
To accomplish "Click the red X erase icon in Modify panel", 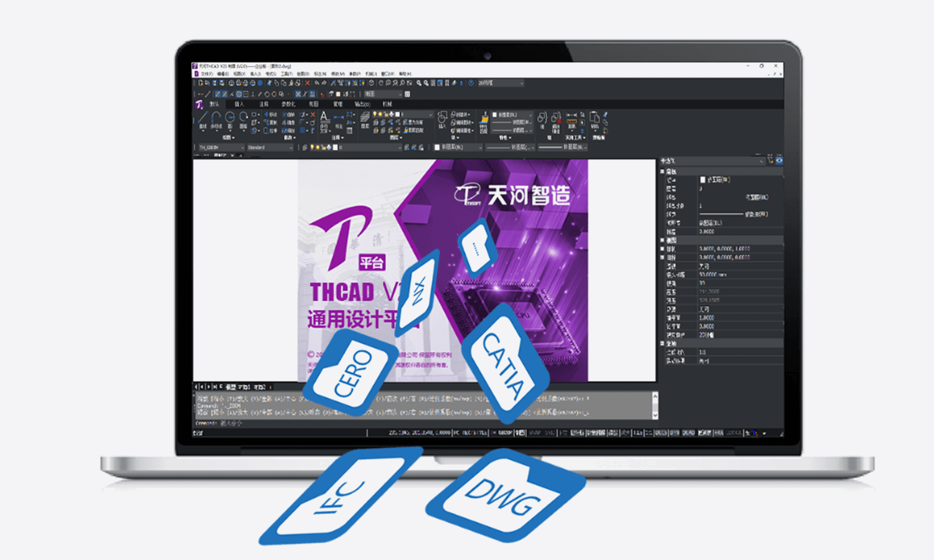I will coord(313,114).
